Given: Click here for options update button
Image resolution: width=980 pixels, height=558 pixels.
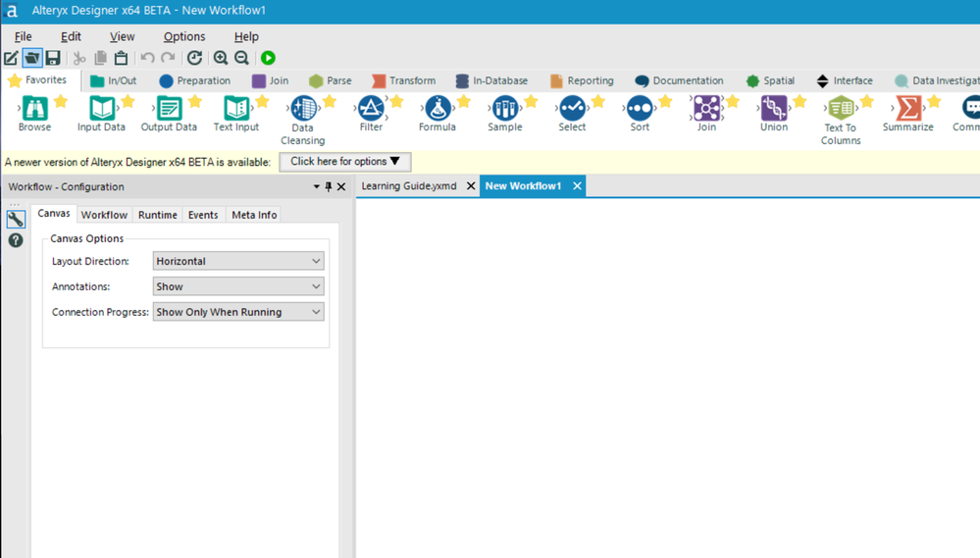Looking at the screenshot, I should [345, 162].
